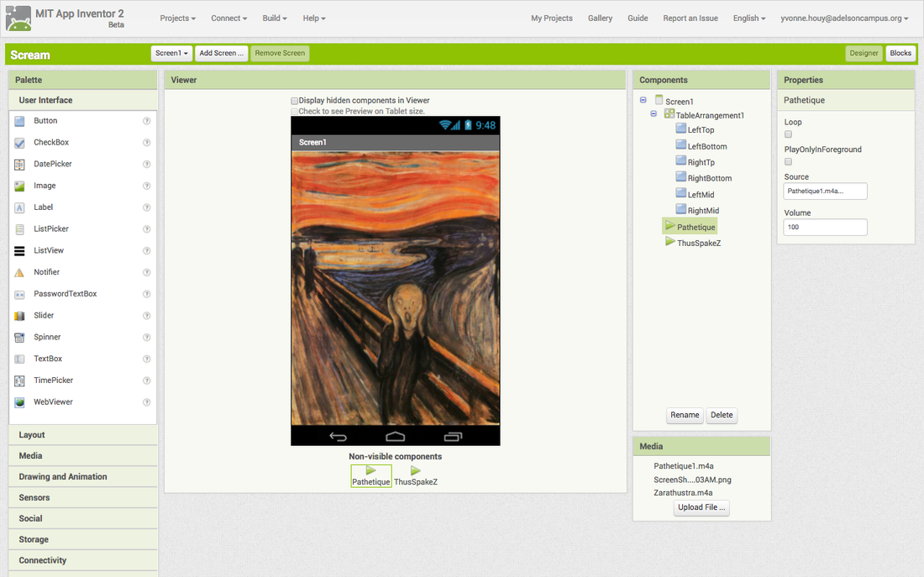Toggle the Loop checkbox
This screenshot has height=577, width=924.
(788, 134)
